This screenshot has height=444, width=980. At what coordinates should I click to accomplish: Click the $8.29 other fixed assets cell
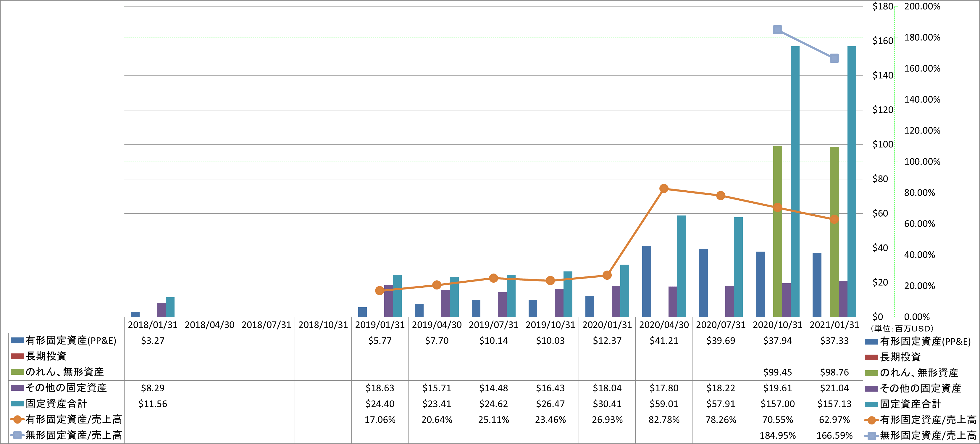click(153, 388)
